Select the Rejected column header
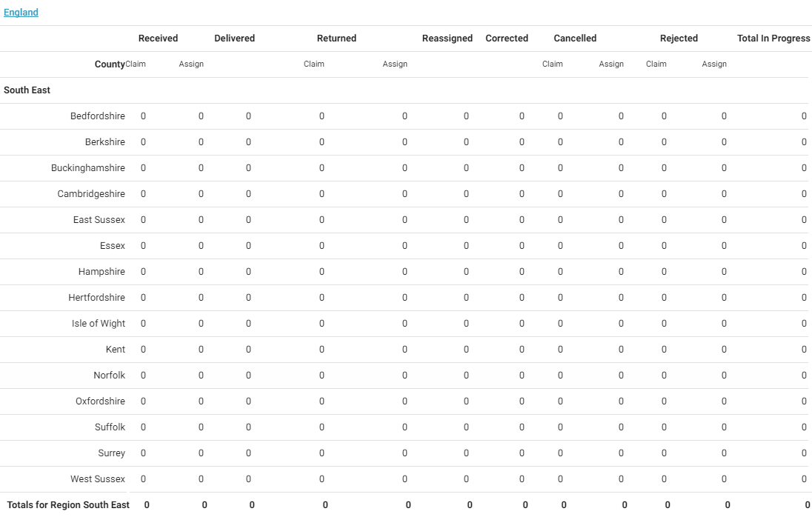 pos(679,39)
